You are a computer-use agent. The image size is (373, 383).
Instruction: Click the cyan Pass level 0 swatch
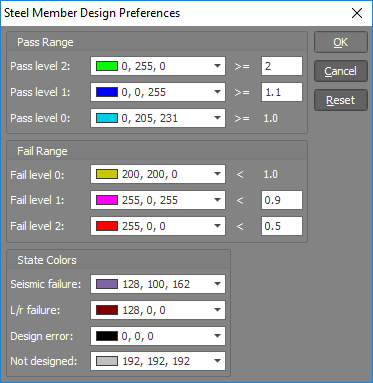pos(107,118)
